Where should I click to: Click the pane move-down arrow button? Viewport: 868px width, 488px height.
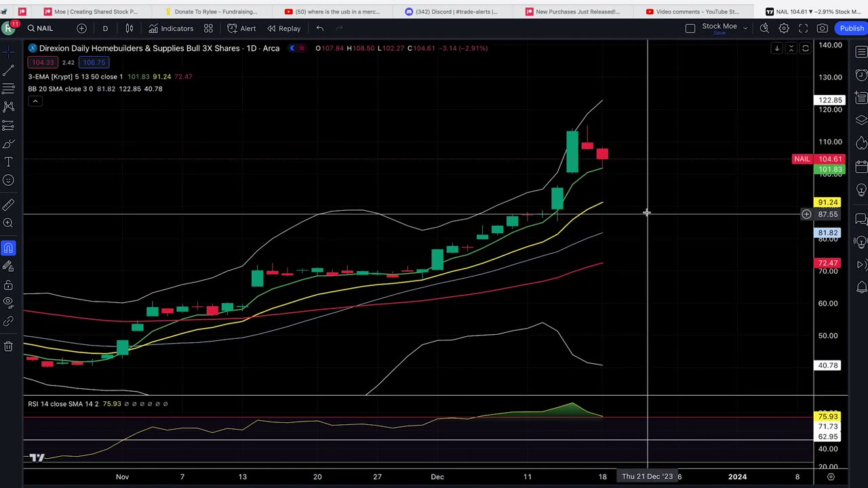point(777,48)
